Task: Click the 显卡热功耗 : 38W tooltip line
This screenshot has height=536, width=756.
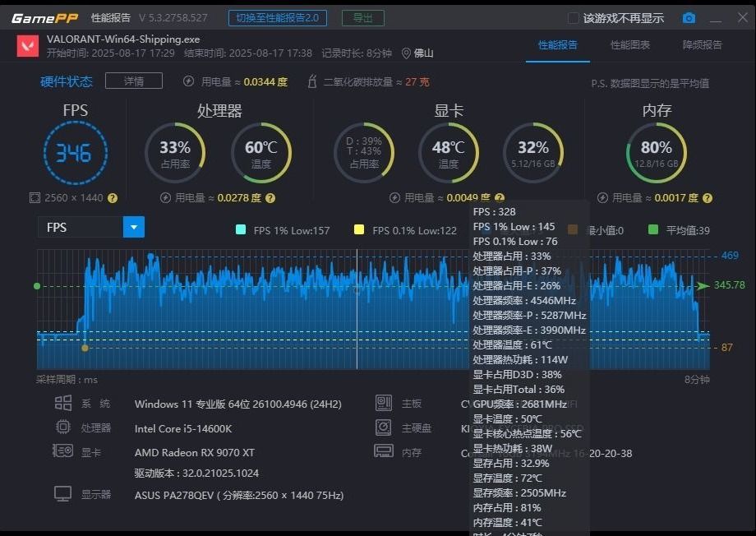Action: 512,449
